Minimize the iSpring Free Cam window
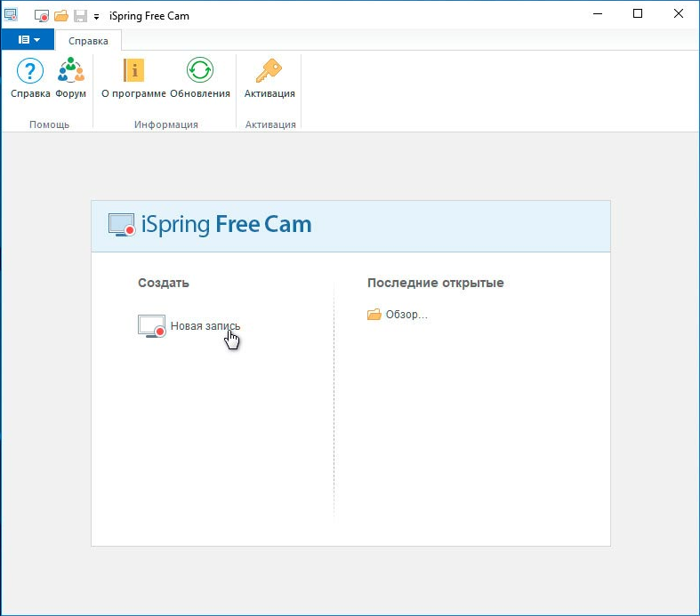Image resolution: width=700 pixels, height=616 pixels. (598, 14)
